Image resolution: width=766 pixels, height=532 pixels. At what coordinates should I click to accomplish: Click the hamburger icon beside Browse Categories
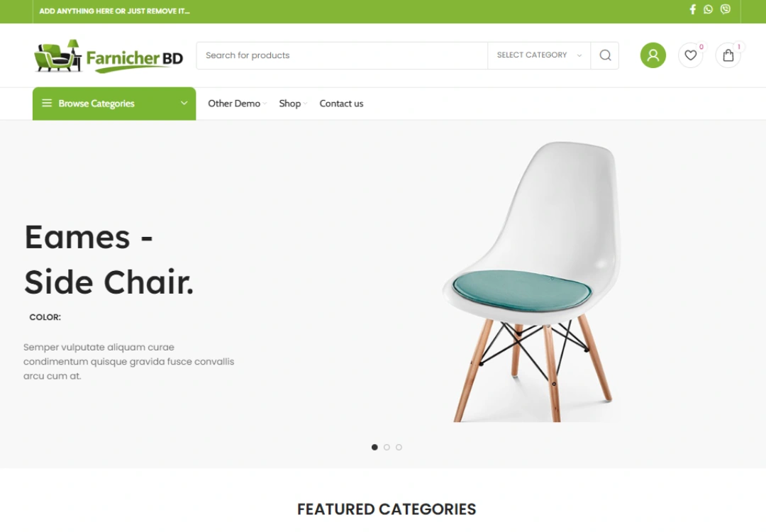(x=47, y=103)
